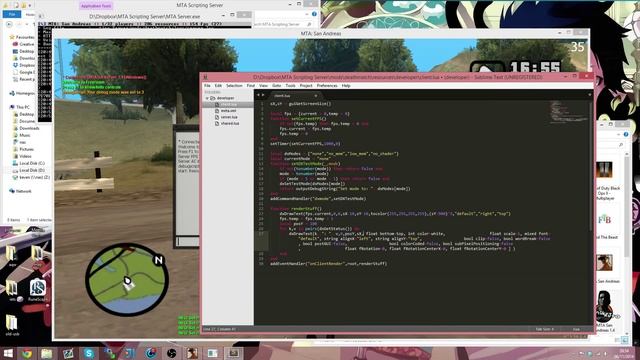Open the Project menu in Sublime Text

pyautogui.click(x=306, y=86)
